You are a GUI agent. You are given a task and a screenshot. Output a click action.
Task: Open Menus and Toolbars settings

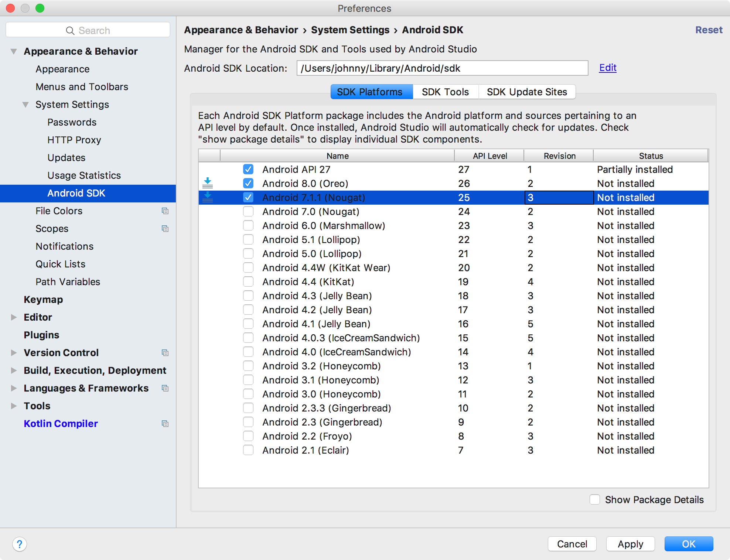[x=82, y=87]
